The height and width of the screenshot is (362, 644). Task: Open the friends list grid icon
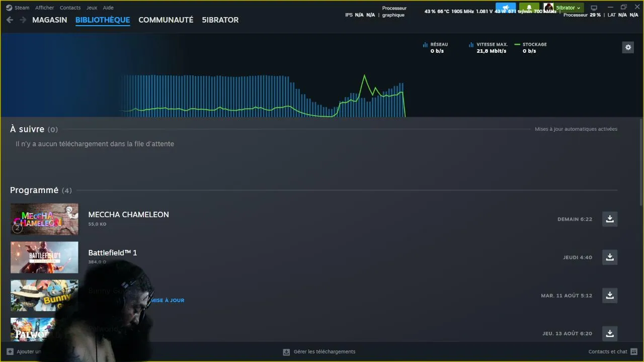point(633,351)
